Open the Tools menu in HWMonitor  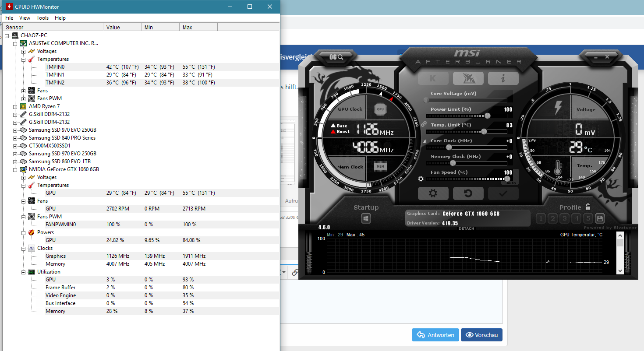pyautogui.click(x=42, y=18)
